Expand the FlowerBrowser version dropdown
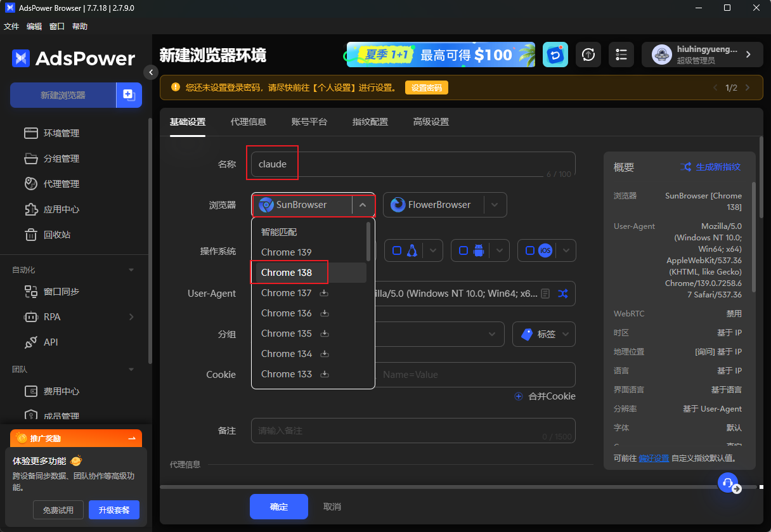This screenshot has height=532, width=771. click(x=495, y=205)
